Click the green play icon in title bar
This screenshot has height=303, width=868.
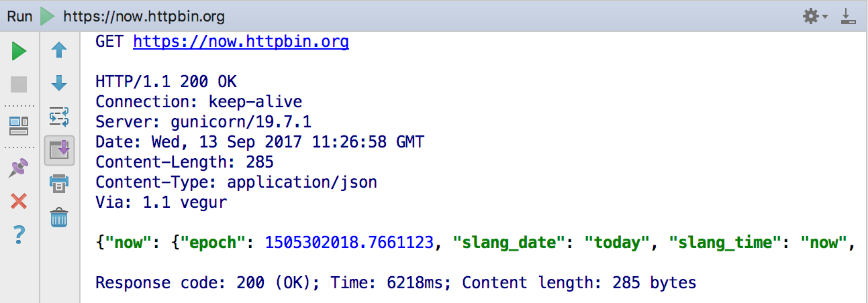(48, 16)
